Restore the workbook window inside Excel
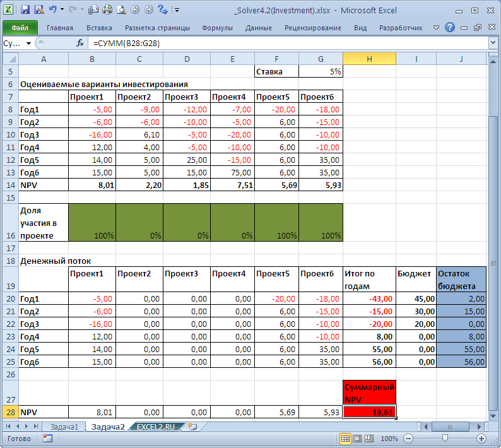 pos(478,28)
